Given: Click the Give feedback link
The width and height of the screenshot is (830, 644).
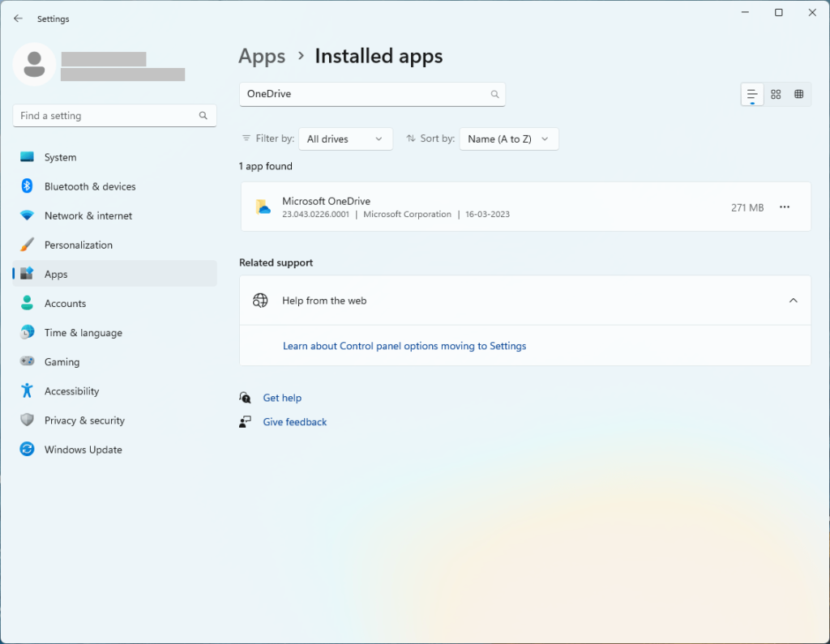Looking at the screenshot, I should 295,422.
